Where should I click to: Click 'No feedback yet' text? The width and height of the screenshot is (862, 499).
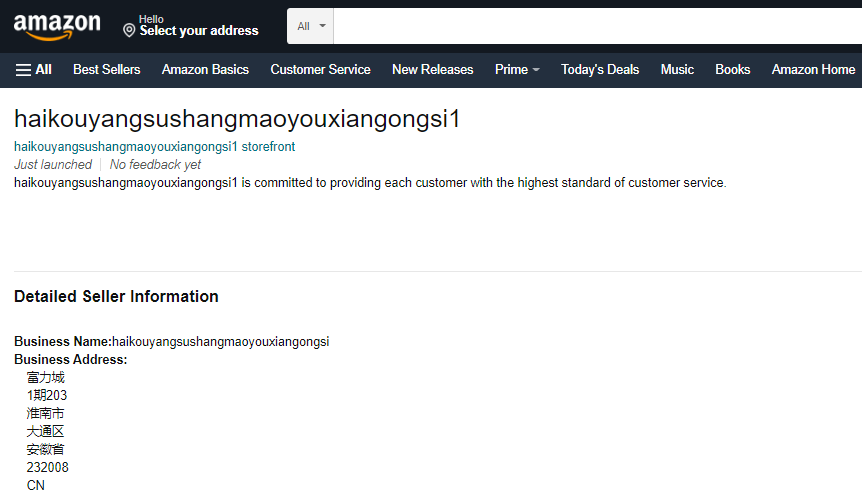155,165
